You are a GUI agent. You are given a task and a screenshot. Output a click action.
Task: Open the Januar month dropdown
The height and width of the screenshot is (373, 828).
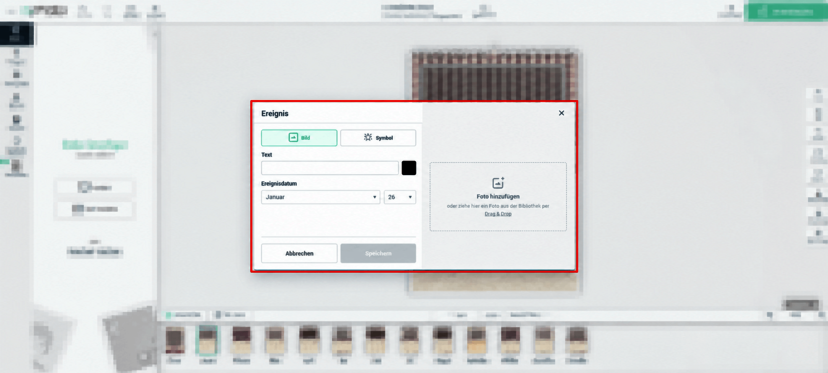321,197
